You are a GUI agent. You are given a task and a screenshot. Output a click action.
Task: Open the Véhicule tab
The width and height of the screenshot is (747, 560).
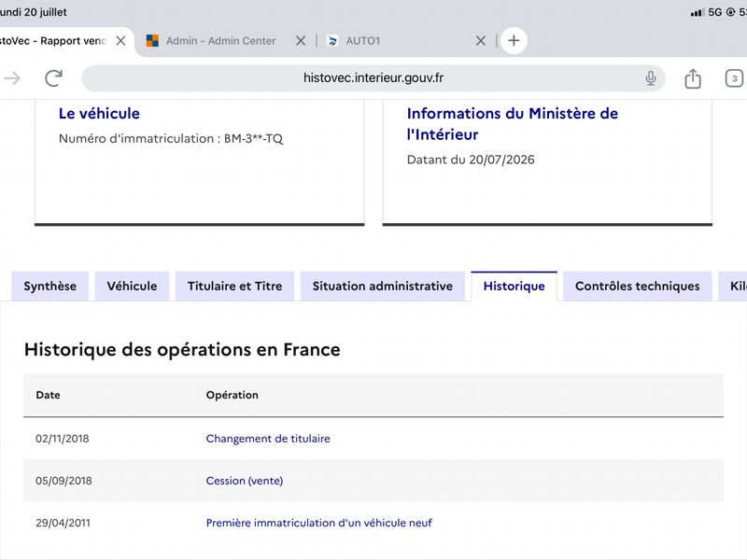coord(132,287)
